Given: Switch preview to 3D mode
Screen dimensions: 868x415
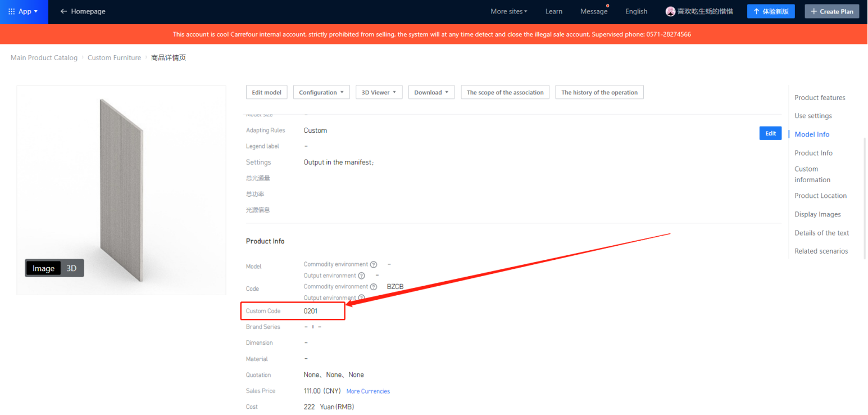Looking at the screenshot, I should tap(71, 268).
